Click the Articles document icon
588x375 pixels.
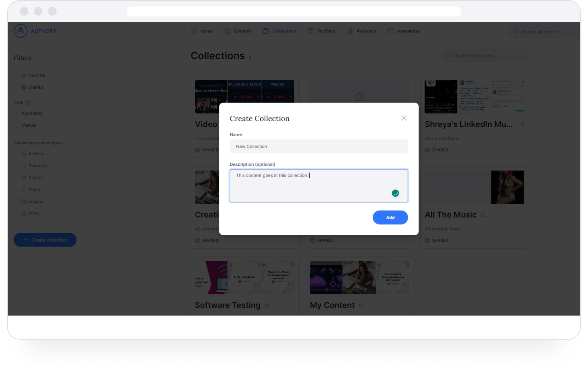(x=24, y=154)
